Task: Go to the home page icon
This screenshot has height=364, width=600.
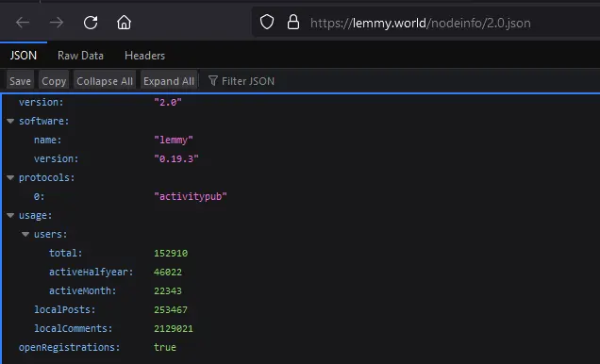Action: point(124,23)
